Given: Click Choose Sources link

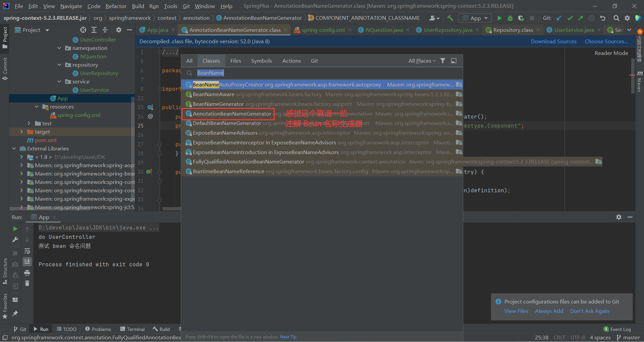Looking at the screenshot, I should click(606, 41).
